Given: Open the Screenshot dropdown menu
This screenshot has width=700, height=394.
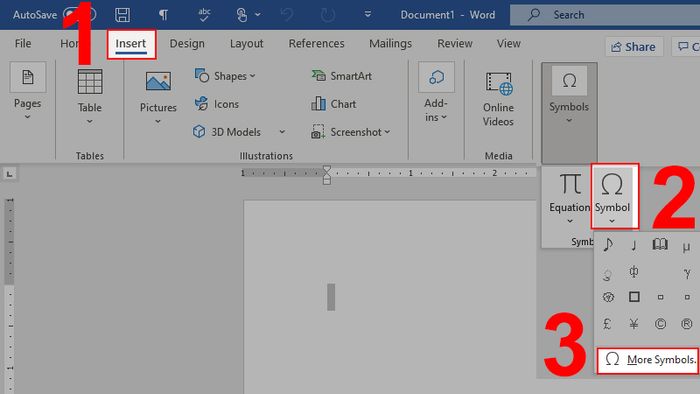Looking at the screenshot, I should point(350,132).
